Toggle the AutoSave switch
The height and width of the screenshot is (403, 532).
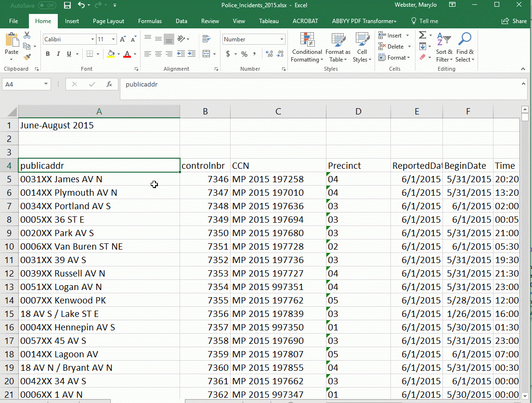[47, 5]
